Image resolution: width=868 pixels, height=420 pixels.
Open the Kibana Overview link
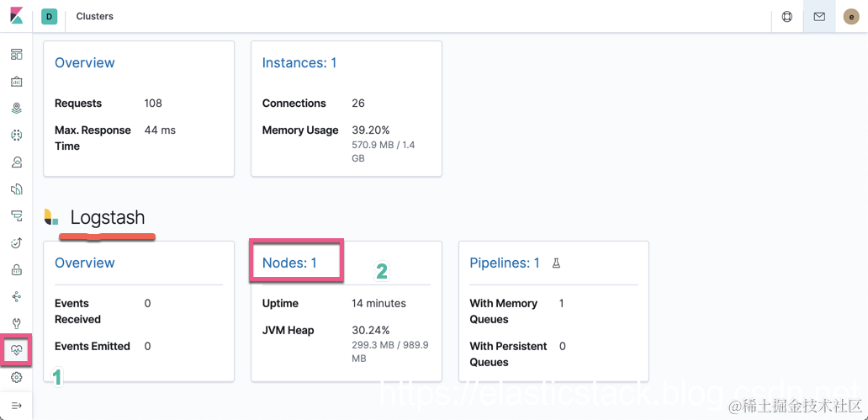pyautogui.click(x=85, y=62)
